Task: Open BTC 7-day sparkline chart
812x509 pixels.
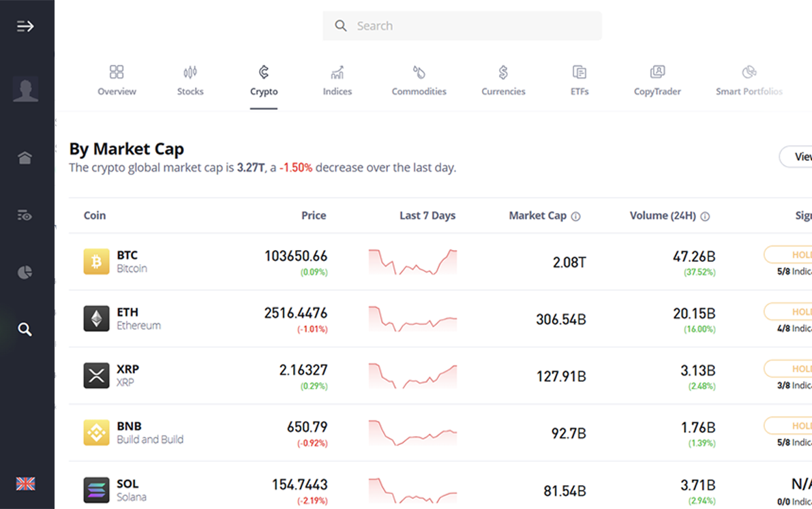Action: [412, 262]
